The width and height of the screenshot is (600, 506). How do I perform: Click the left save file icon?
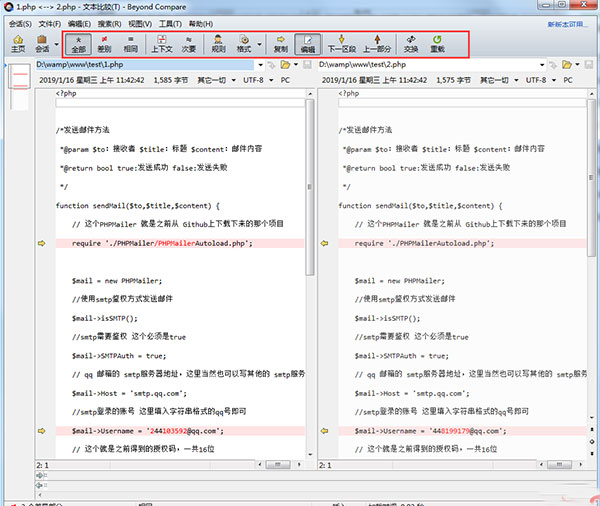tap(307, 65)
